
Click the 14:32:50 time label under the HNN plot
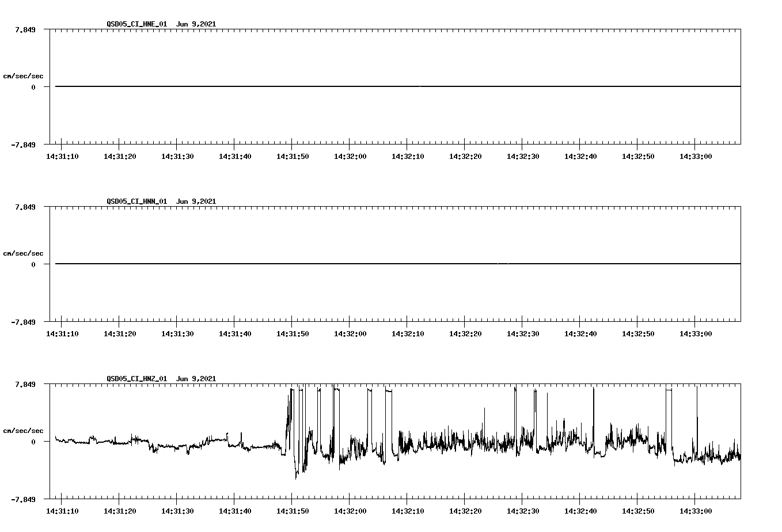pos(638,334)
